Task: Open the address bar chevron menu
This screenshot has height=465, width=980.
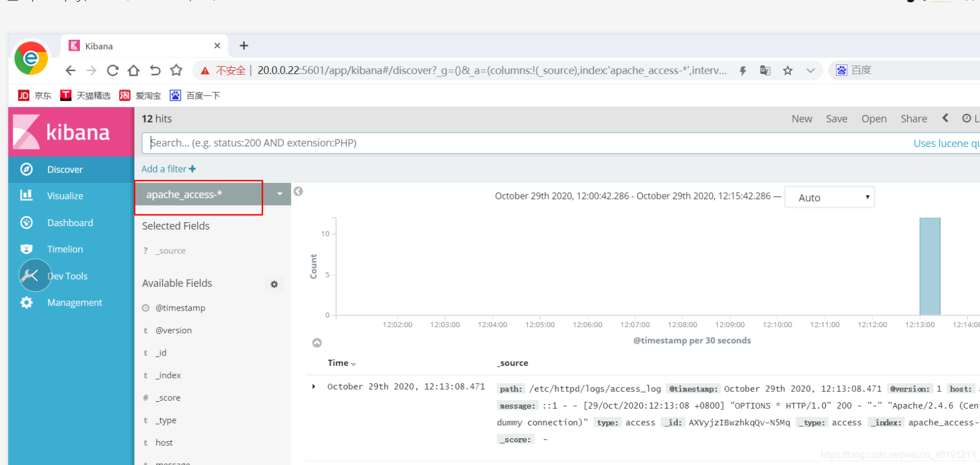Action: [x=810, y=71]
